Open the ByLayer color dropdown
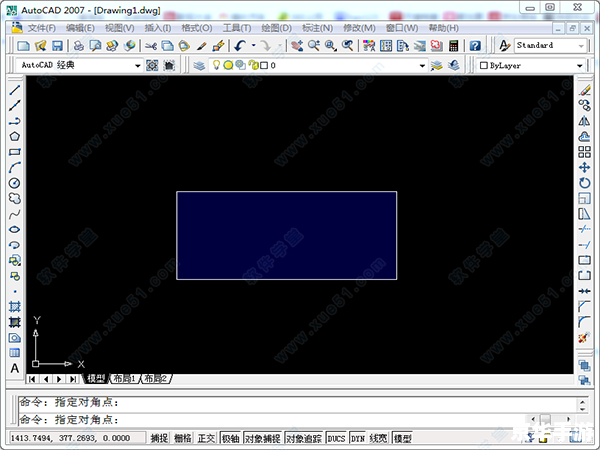The width and height of the screenshot is (600, 450). pyautogui.click(x=580, y=65)
